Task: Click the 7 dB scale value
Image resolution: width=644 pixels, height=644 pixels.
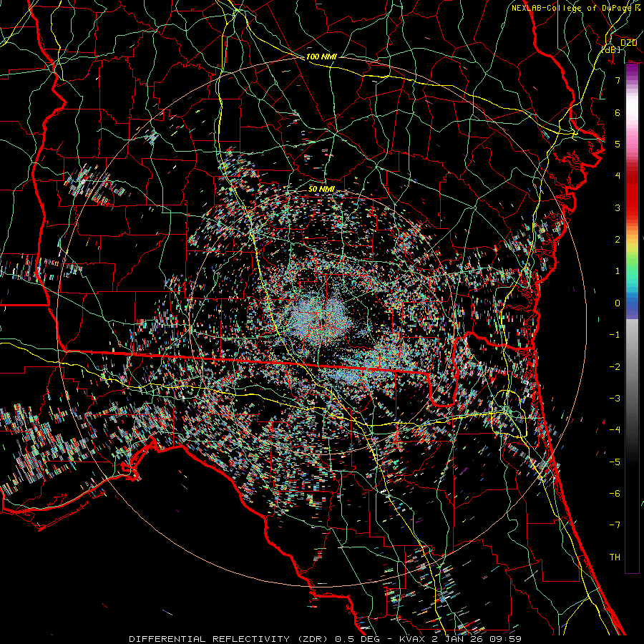Action: click(x=618, y=80)
